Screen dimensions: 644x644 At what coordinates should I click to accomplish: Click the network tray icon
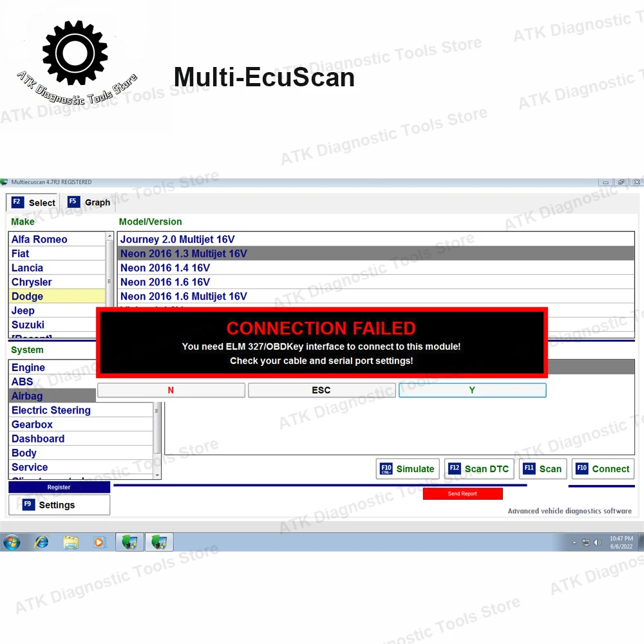coord(585,542)
